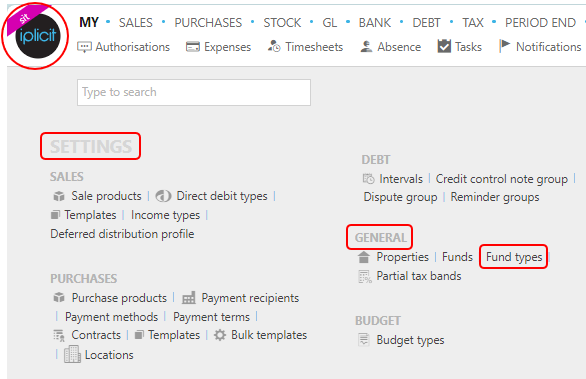Open Notifications link
The image size is (586, 379).
pos(548,47)
